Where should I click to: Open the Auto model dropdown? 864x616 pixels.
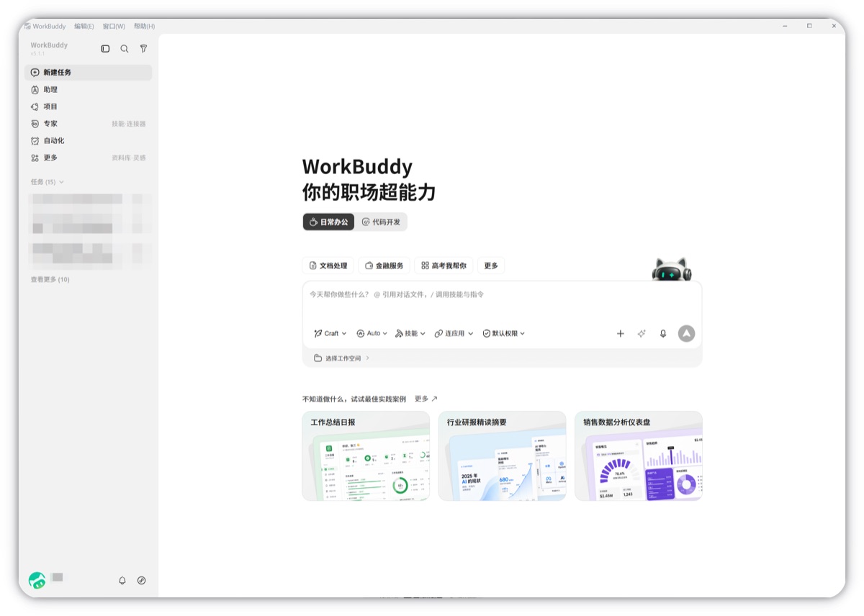(372, 334)
